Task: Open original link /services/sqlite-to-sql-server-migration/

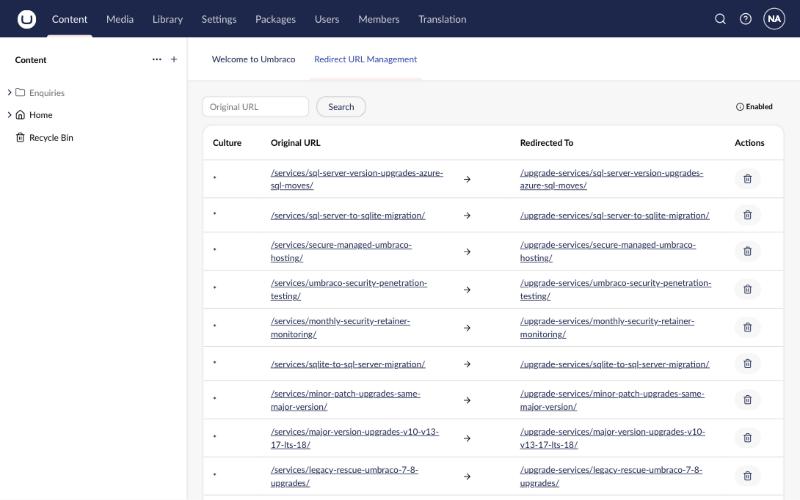Action: pyautogui.click(x=348, y=364)
